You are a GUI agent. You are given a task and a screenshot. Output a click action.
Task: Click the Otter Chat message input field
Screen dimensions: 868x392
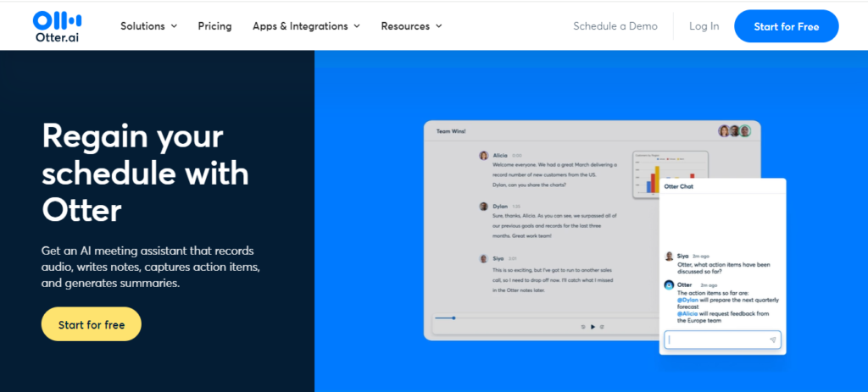(722, 340)
